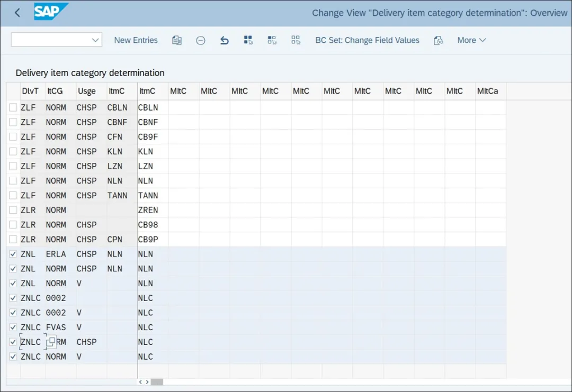Click CPN item category in ZLR row
The height and width of the screenshot is (392, 572).
click(x=122, y=239)
